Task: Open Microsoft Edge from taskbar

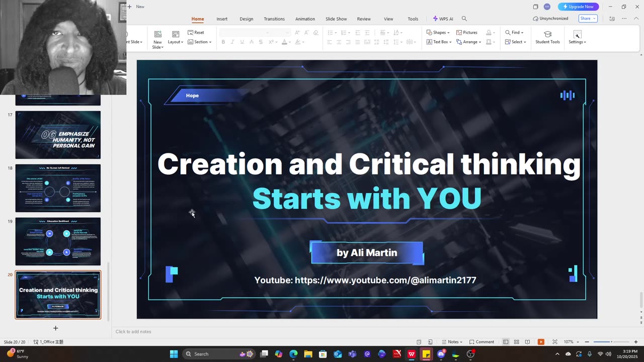Action: [x=293, y=354]
